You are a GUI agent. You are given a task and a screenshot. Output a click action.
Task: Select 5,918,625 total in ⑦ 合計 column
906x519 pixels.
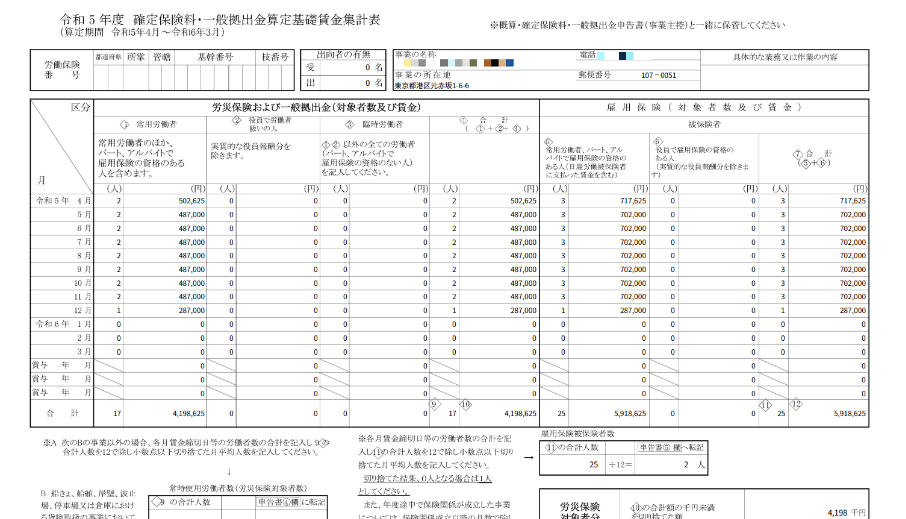pyautogui.click(x=850, y=414)
